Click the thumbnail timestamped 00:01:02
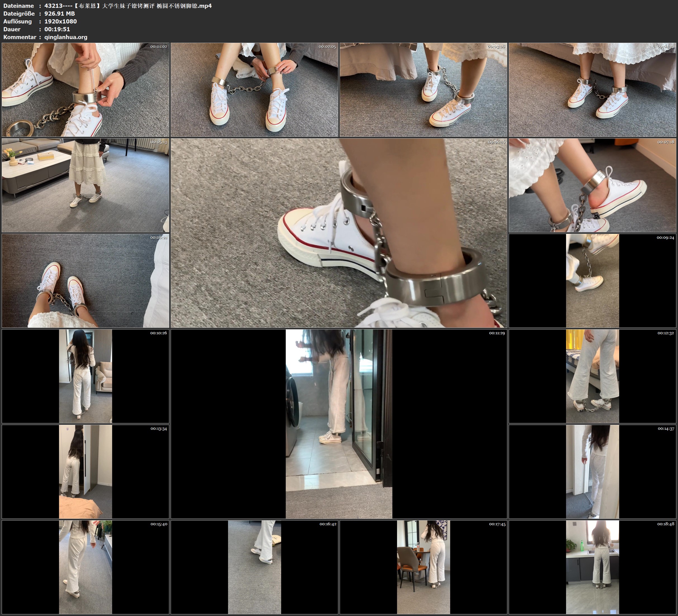The image size is (678, 616). point(85,89)
